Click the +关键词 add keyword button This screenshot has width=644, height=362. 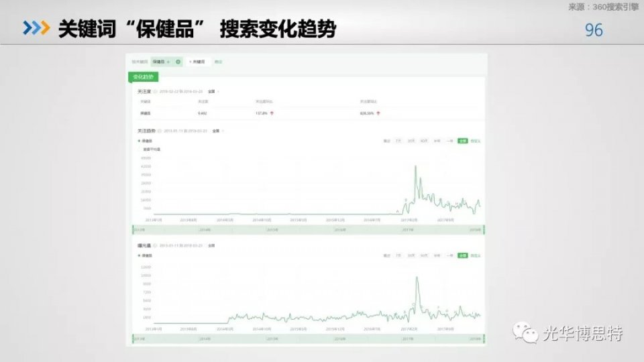[197, 62]
